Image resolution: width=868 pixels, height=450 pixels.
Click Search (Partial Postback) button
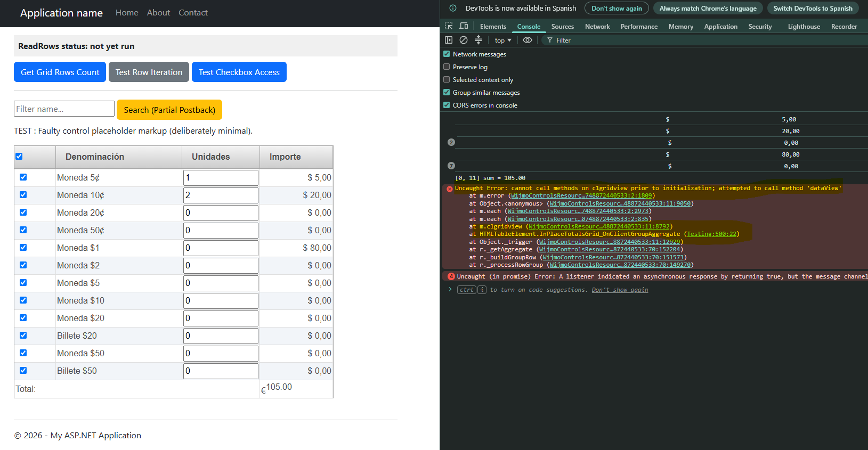169,110
